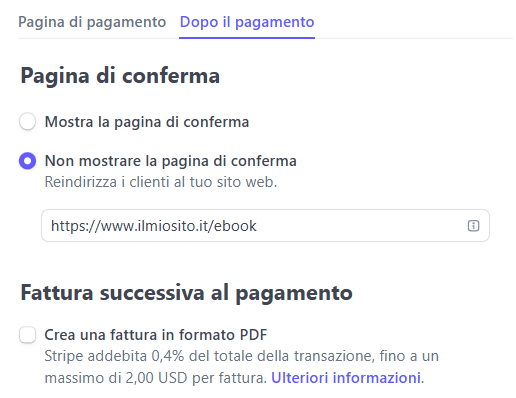
Task: Click the https://www.ilmiosito.it/ebook URL text
Action: click(154, 226)
